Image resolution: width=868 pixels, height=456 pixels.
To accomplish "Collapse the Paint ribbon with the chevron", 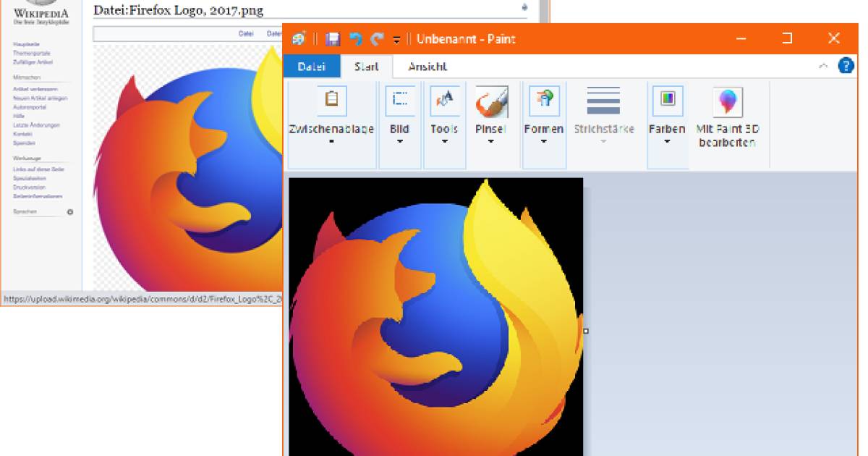I will 823,66.
